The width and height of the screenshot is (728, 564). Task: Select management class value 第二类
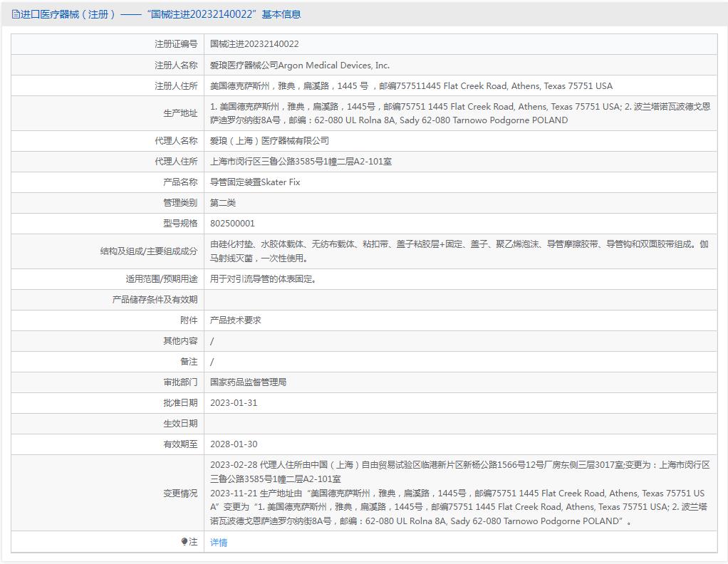pyautogui.click(x=223, y=203)
